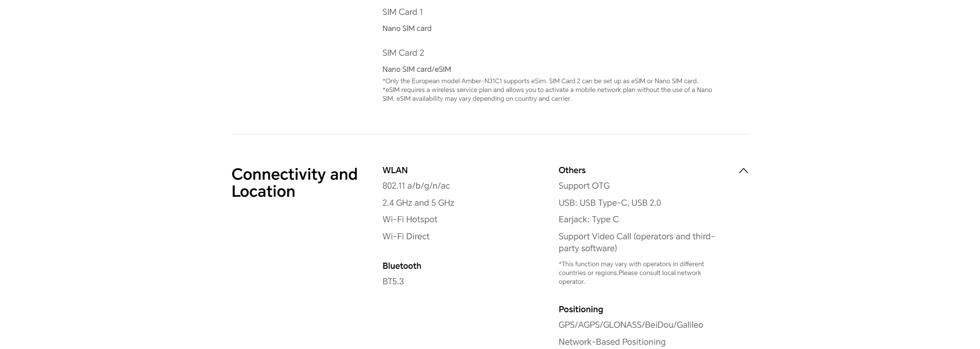Click the GPS/AGPS/GLONASS/BeiDou/Galileo line
Screen dimensions: 980x349
[631, 325]
